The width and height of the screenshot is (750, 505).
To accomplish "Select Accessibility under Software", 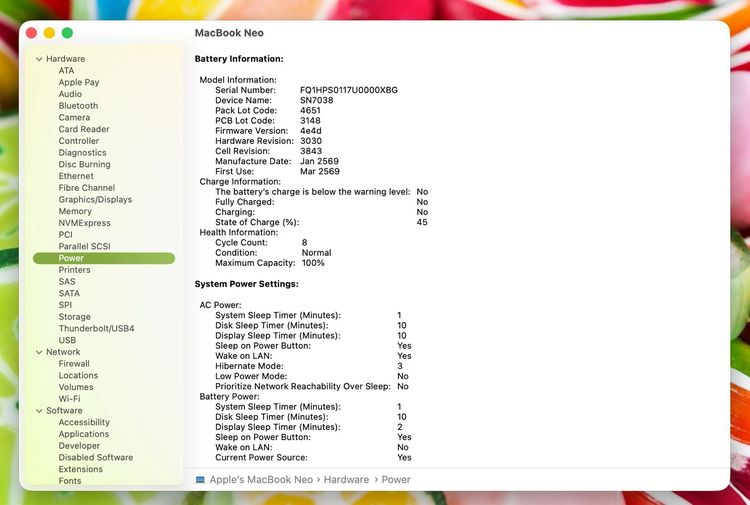I will (84, 422).
